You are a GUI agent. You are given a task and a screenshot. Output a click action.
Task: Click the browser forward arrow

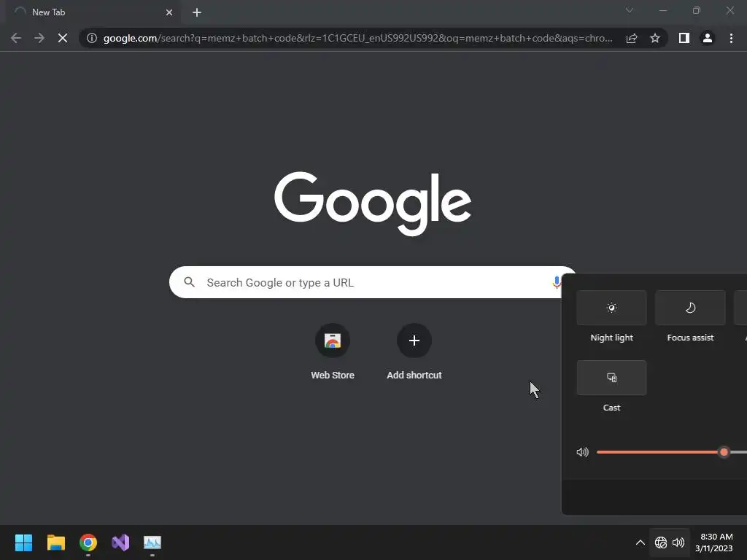coord(39,38)
